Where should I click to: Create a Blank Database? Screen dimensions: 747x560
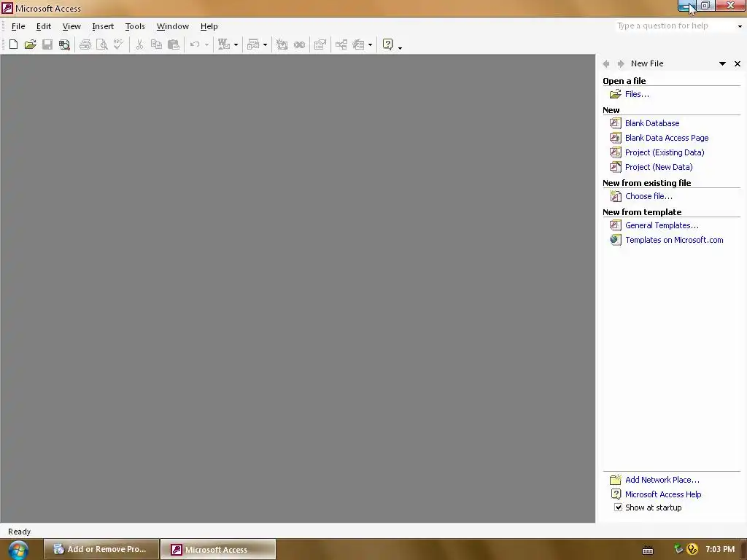click(x=652, y=123)
